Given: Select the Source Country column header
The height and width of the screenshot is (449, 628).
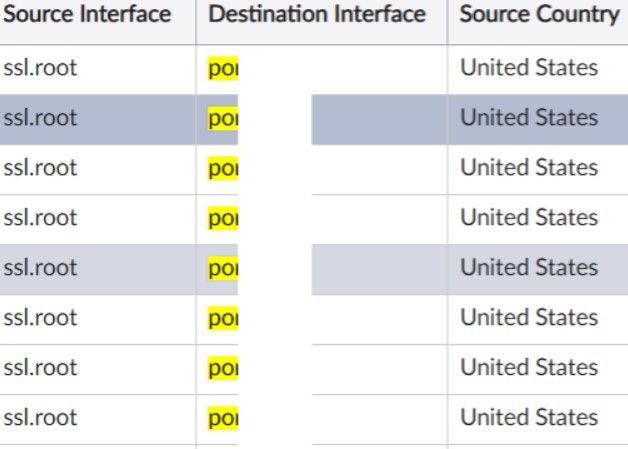Looking at the screenshot, I should tap(540, 16).
